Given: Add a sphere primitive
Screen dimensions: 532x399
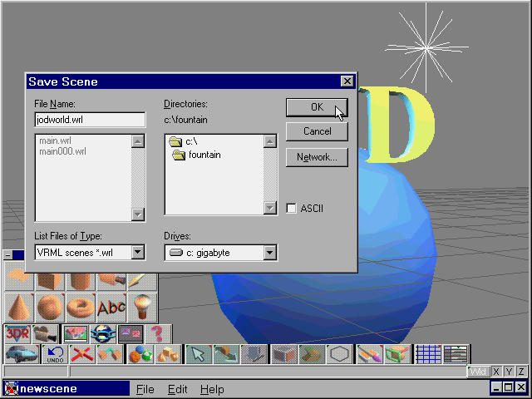Looking at the screenshot, I should point(49,307).
